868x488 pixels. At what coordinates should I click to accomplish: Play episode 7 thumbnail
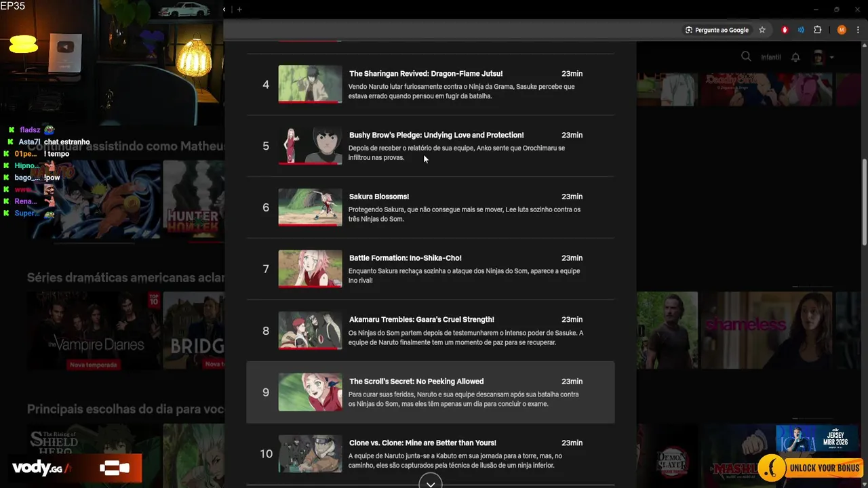click(310, 269)
